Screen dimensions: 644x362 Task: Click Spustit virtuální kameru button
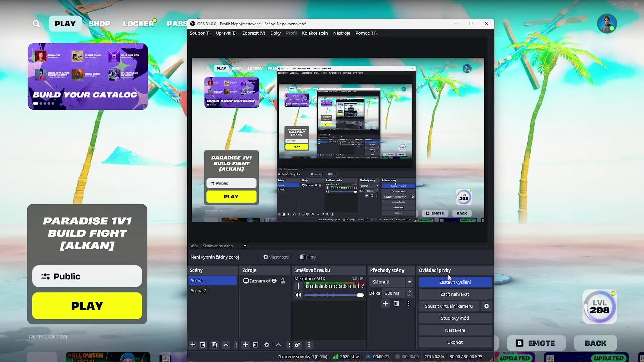(x=449, y=306)
